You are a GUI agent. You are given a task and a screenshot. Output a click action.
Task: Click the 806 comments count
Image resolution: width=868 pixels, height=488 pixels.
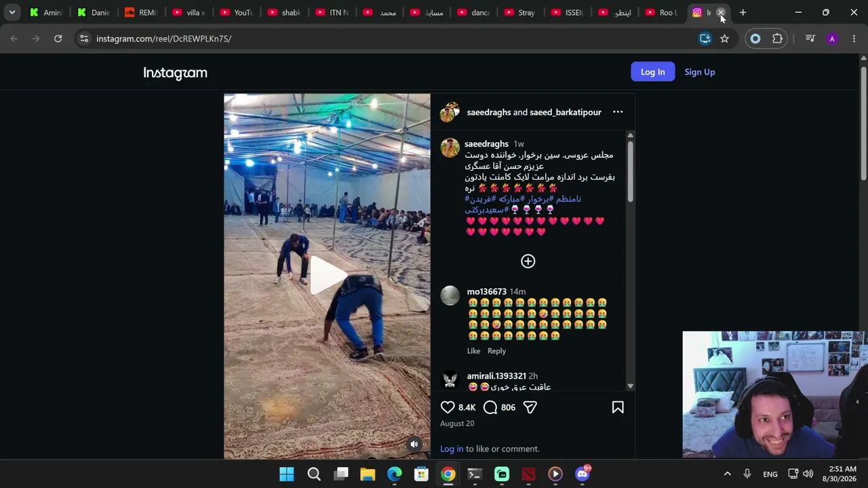point(508,407)
